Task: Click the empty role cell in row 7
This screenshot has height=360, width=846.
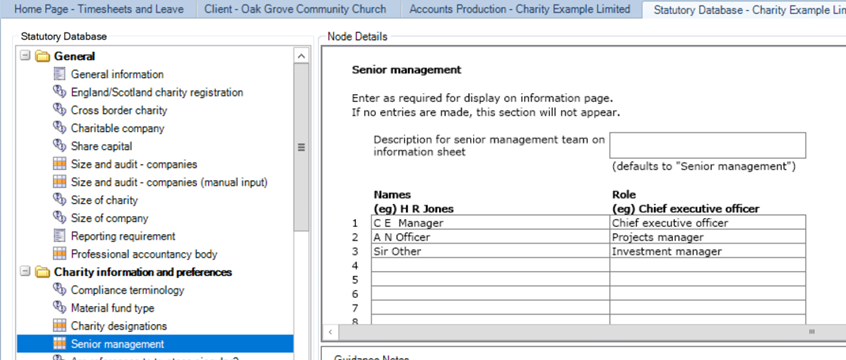Action: point(708,308)
